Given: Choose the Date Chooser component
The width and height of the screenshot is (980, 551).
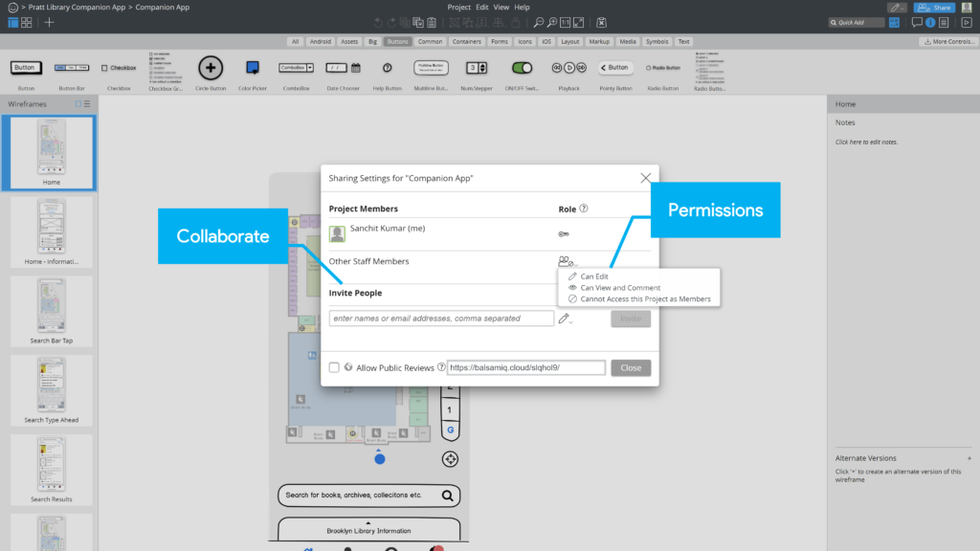Looking at the screenshot, I should click(344, 68).
